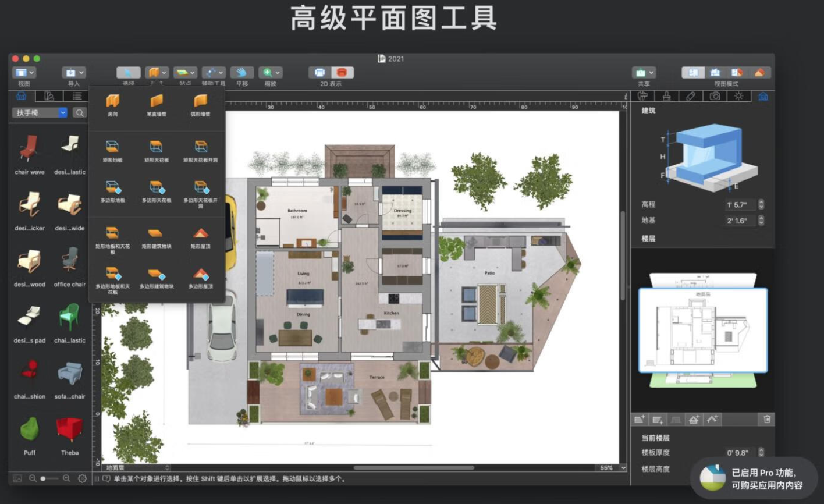Search the furniture library
Image resolution: width=824 pixels, height=504 pixels.
(x=80, y=113)
